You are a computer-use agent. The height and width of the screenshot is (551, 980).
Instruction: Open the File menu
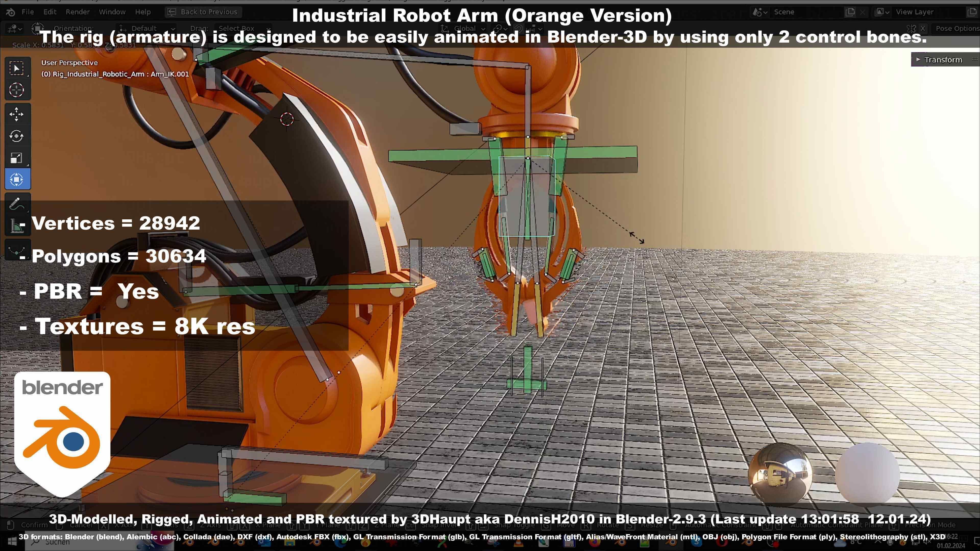(x=27, y=12)
